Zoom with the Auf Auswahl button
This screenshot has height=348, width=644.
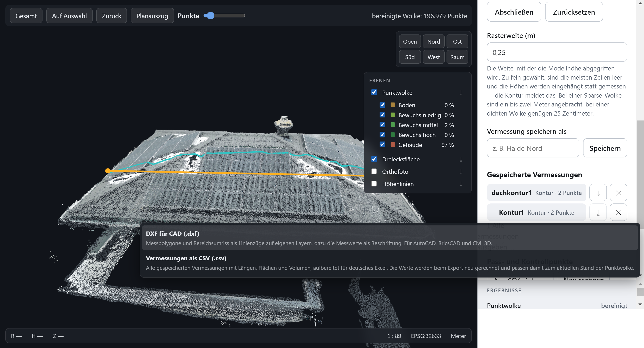tap(69, 16)
